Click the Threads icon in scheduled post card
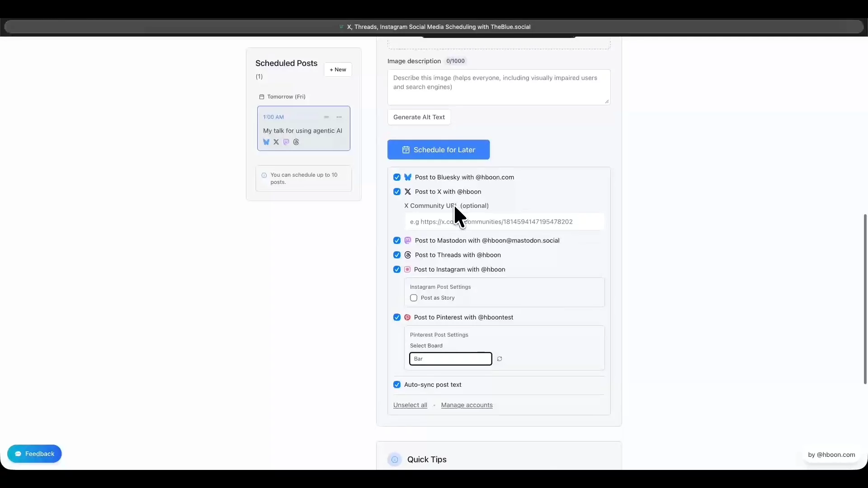Image resolution: width=868 pixels, height=488 pixels. click(x=296, y=142)
